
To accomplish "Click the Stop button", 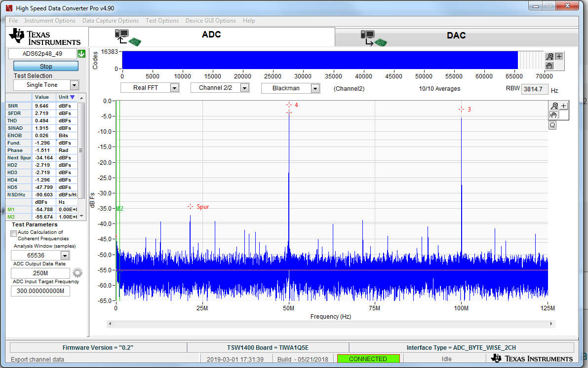I will click(46, 66).
